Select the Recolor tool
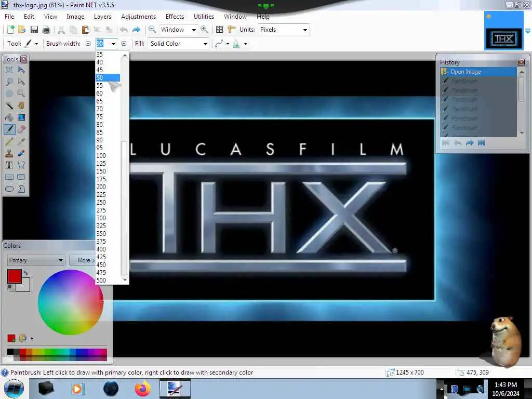The width and height of the screenshot is (532, 399). (x=21, y=153)
